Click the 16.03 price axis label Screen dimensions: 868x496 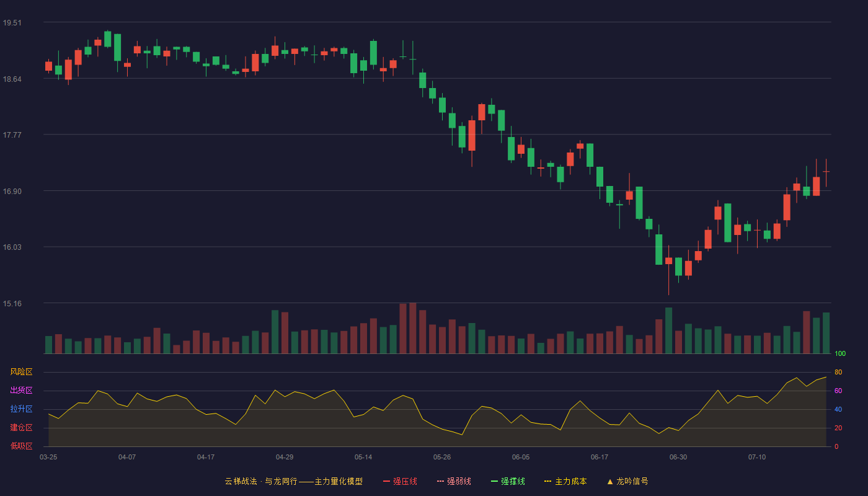[12, 247]
